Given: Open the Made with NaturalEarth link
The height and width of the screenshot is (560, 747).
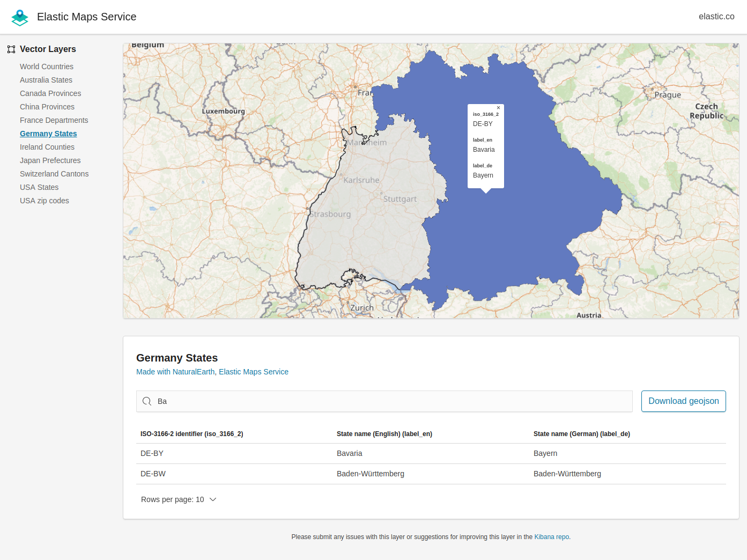Looking at the screenshot, I should (x=175, y=371).
